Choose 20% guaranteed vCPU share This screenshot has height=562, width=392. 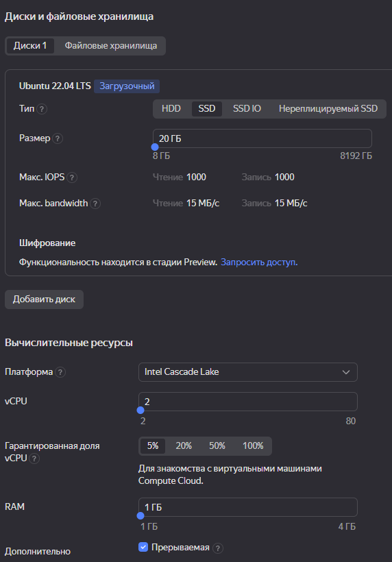click(x=184, y=446)
